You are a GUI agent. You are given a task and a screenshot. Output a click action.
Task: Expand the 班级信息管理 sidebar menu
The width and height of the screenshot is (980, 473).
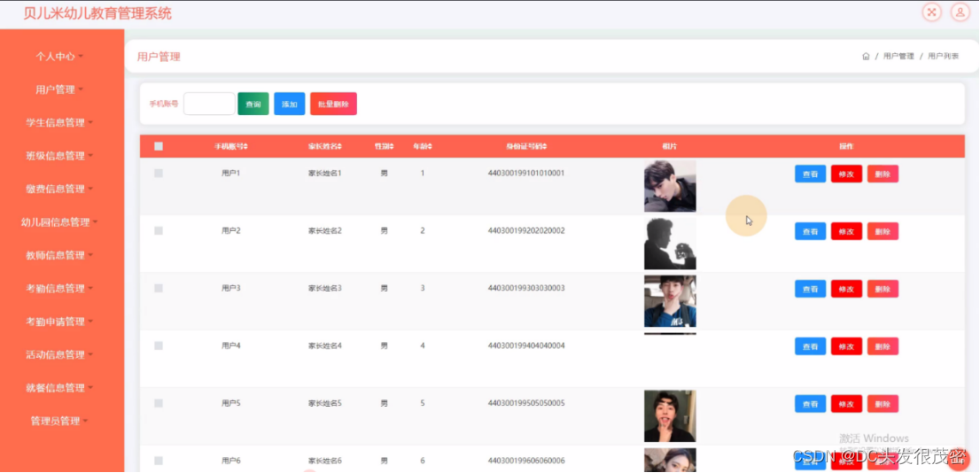(59, 156)
